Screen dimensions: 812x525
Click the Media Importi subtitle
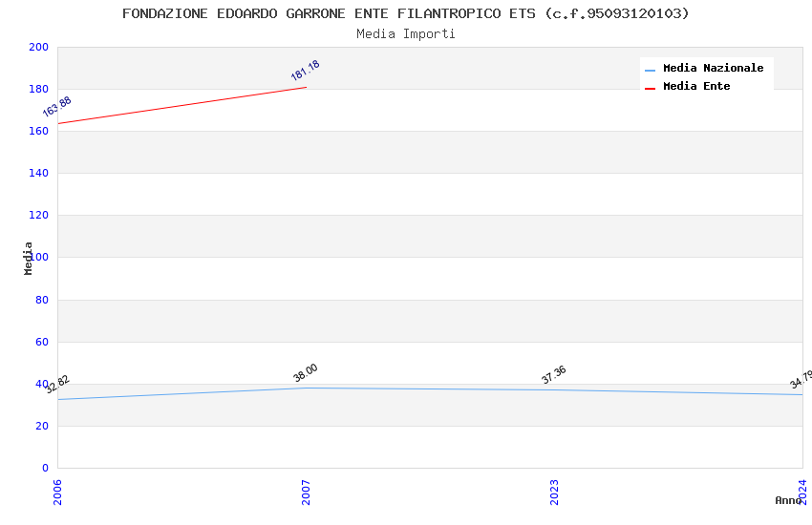pos(405,34)
